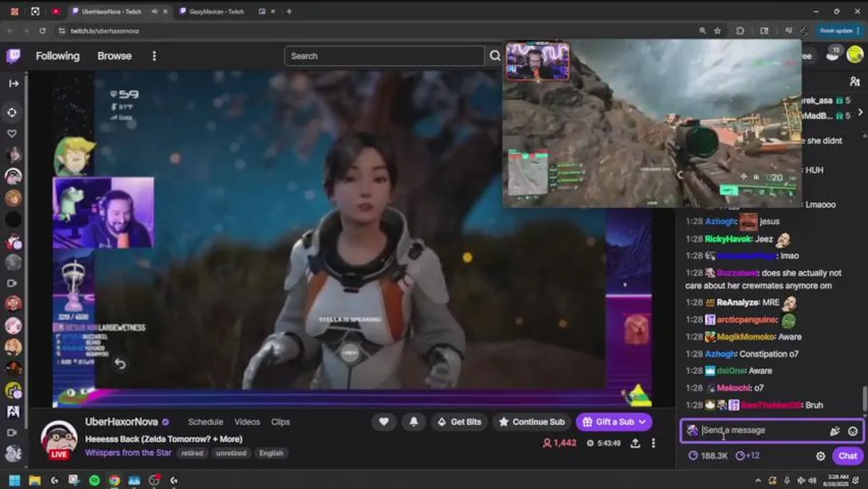The image size is (868, 489).
Task: Open the Browse page
Action: click(x=114, y=56)
